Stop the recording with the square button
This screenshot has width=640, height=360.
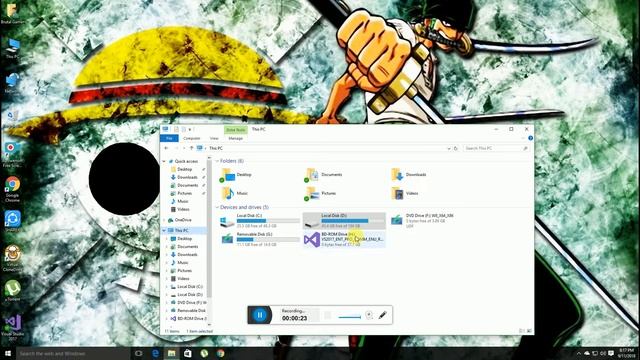click(327, 315)
